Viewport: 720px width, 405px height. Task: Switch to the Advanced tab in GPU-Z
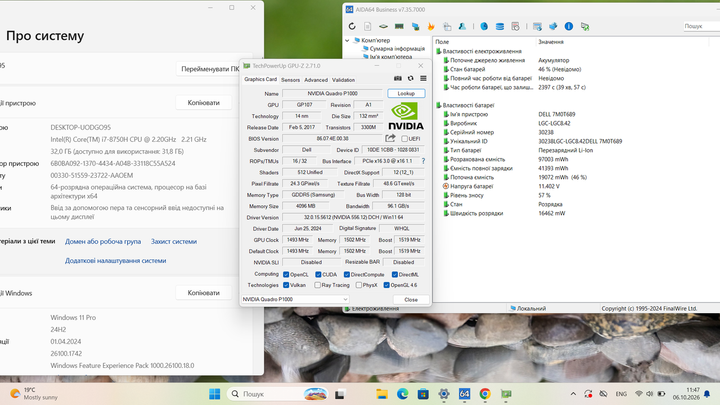click(316, 80)
